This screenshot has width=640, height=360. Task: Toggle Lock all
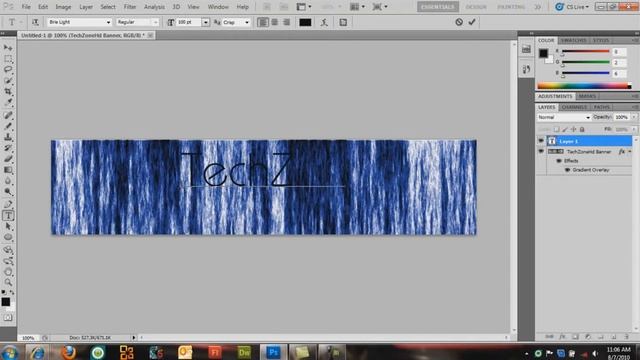[x=582, y=129]
